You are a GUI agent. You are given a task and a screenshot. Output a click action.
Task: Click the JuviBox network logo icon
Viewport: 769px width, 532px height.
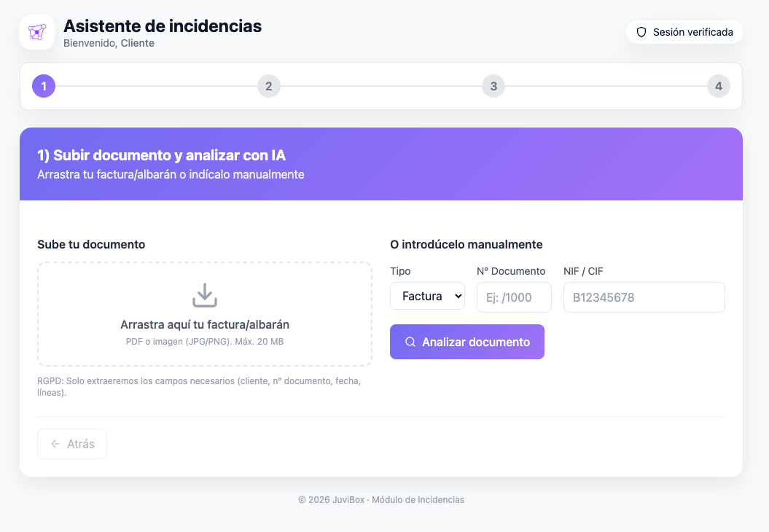click(x=37, y=32)
